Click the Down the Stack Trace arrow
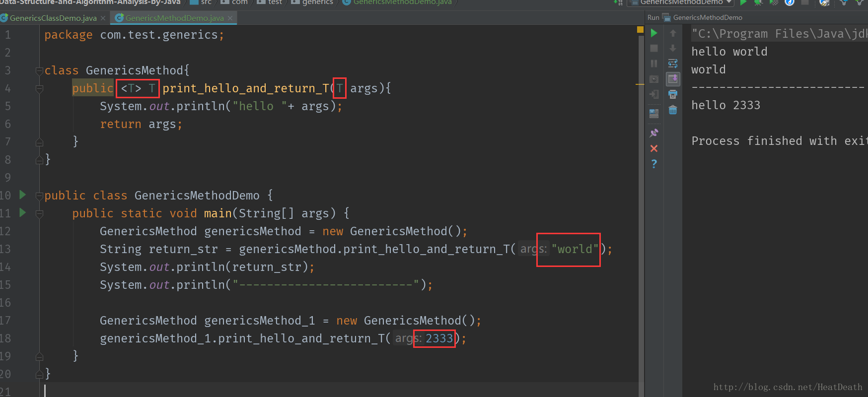Viewport: 868px width, 397px height. tap(673, 48)
